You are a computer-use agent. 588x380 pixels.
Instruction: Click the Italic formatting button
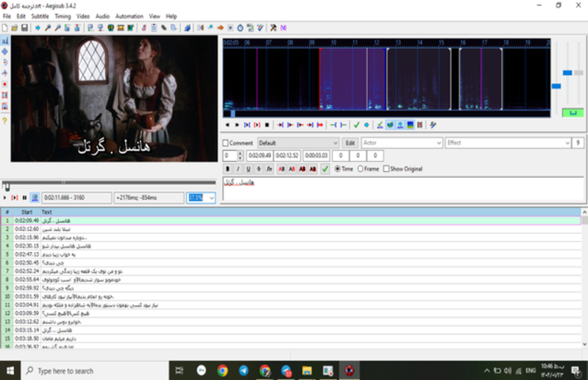coord(239,169)
